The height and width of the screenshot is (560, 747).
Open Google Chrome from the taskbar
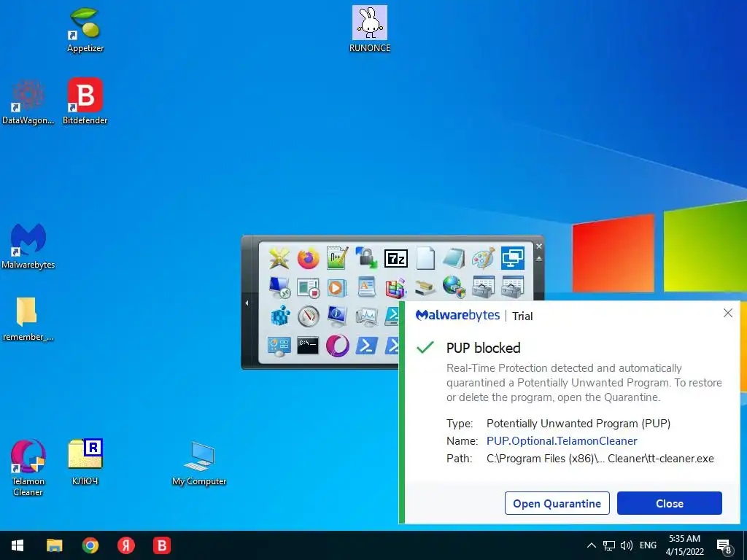pos(90,545)
